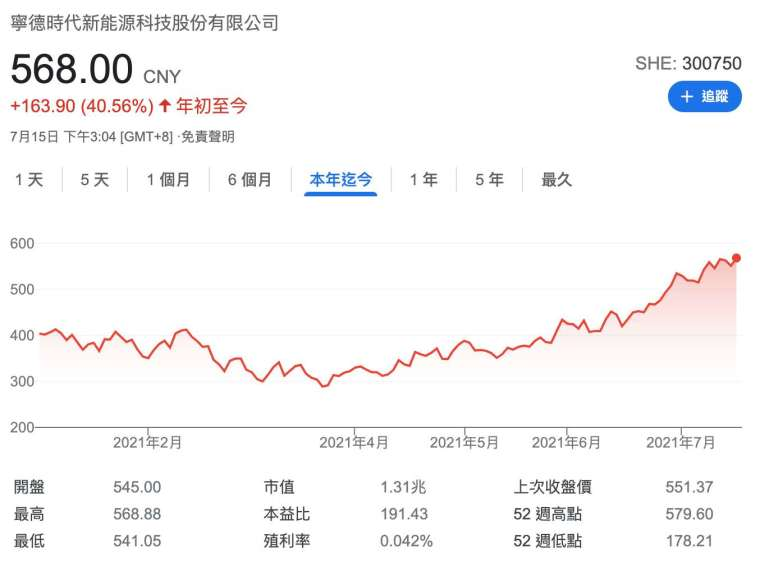Click the 上次收盤價 value 551.37

click(x=689, y=487)
